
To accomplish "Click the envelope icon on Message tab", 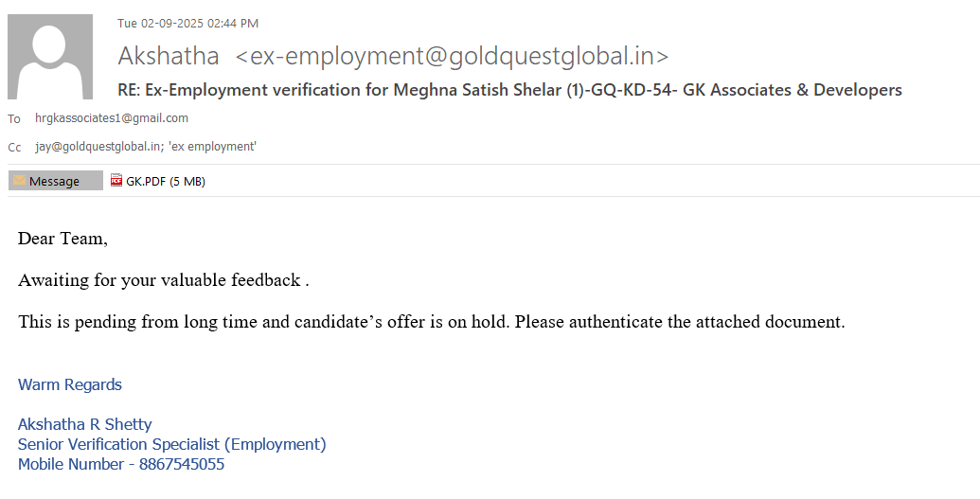I will coord(19,181).
